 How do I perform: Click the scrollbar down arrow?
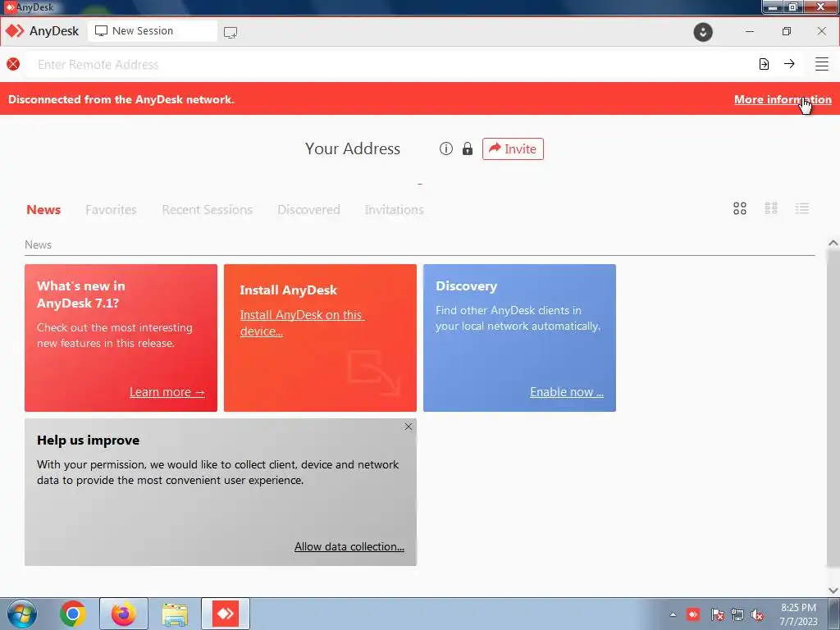coord(833,590)
